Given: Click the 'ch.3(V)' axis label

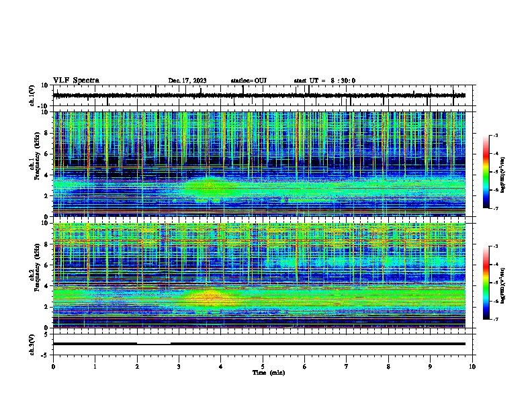Looking at the screenshot, I should tap(32, 345).
